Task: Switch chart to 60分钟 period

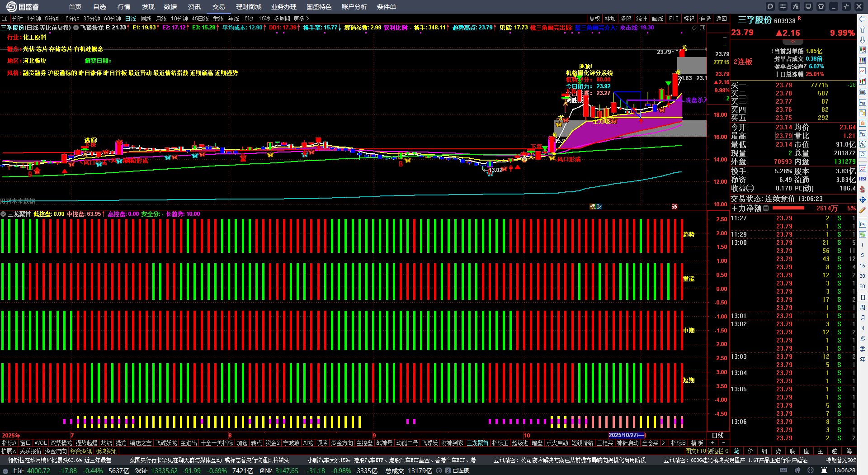Action: 113,19
